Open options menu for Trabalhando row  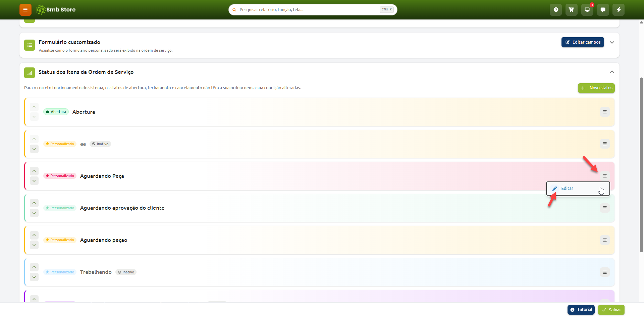pyautogui.click(x=605, y=272)
